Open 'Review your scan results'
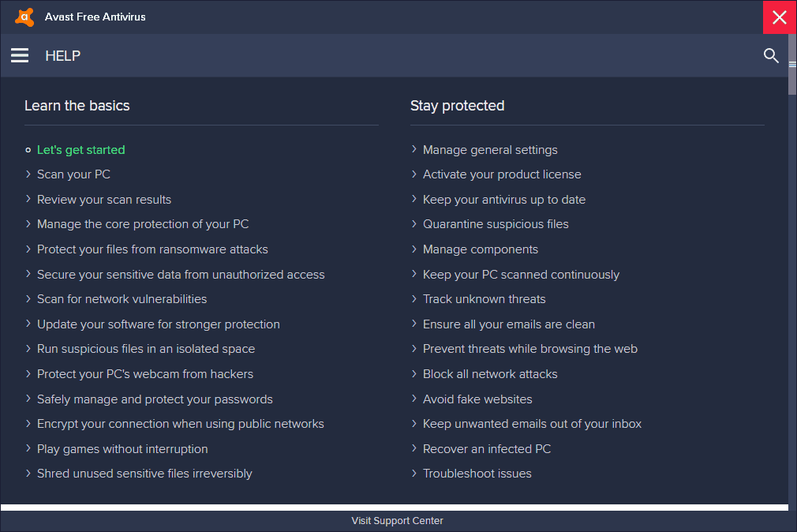This screenshot has width=797, height=532. click(x=104, y=199)
